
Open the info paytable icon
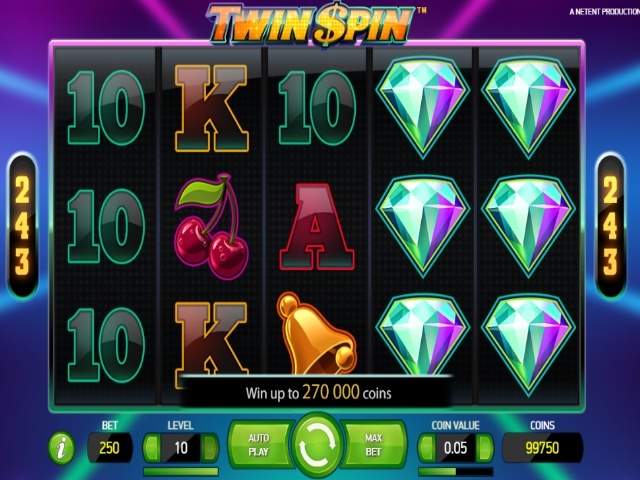(x=62, y=448)
